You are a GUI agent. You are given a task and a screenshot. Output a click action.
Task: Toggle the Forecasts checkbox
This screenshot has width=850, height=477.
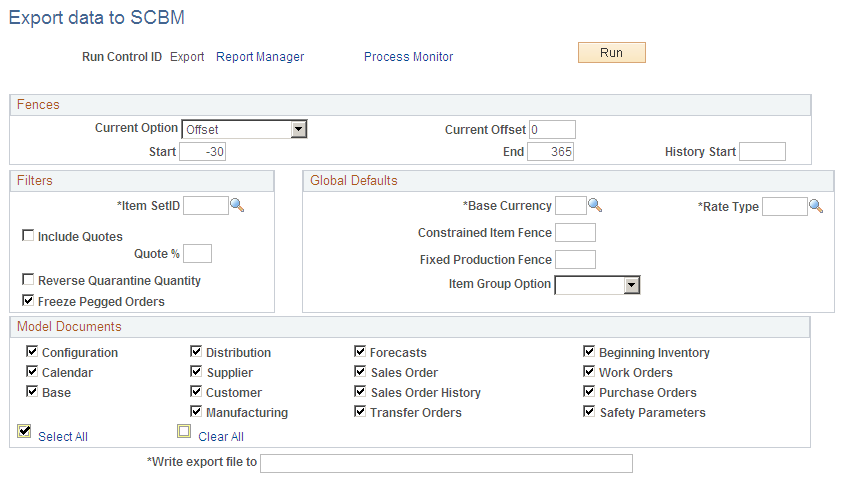[x=360, y=351]
